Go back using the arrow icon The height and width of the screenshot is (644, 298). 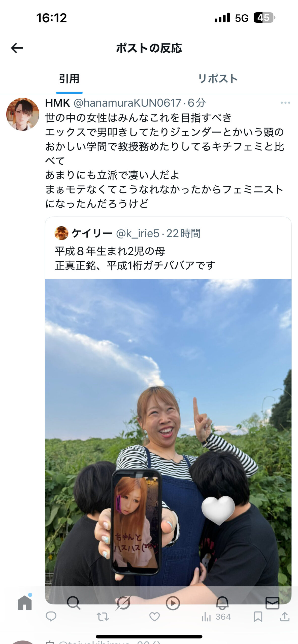tap(17, 48)
